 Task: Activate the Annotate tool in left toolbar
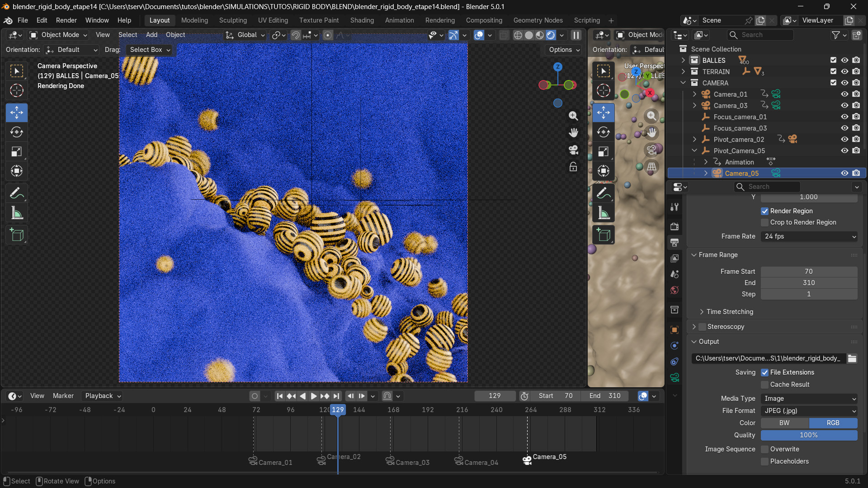coord(17,193)
